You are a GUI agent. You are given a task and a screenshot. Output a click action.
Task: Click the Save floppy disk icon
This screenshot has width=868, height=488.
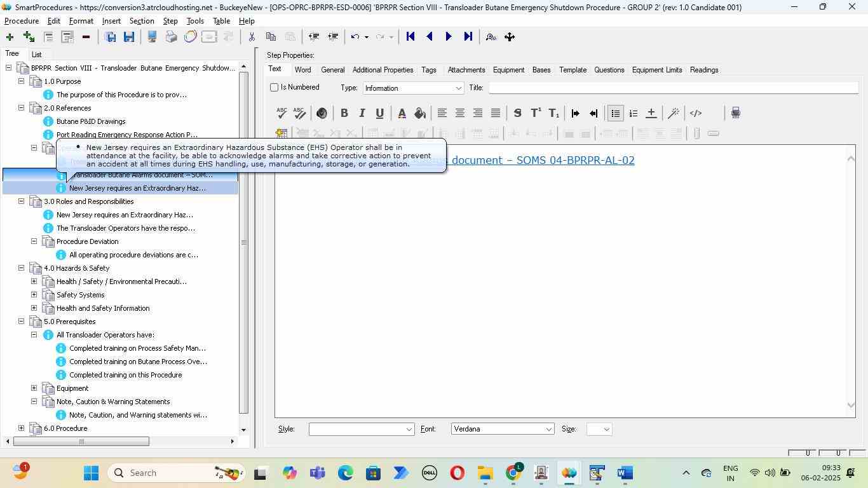pos(129,37)
